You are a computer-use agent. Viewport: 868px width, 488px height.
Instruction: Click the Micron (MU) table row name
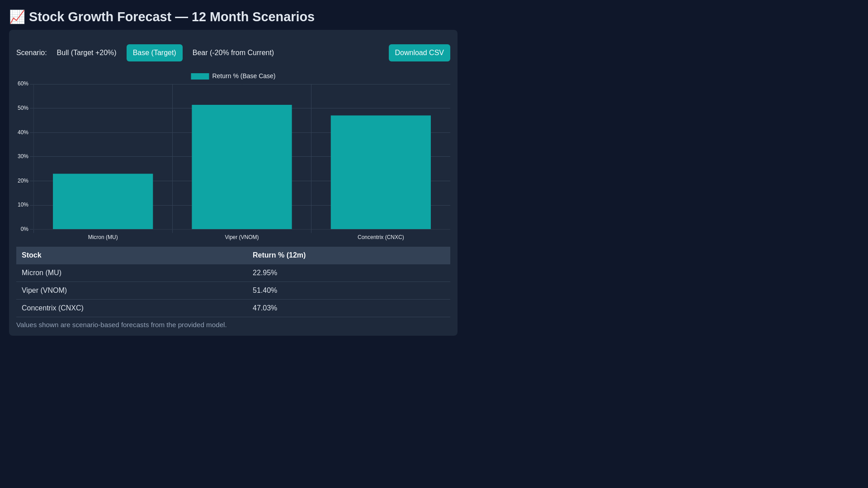click(x=42, y=273)
